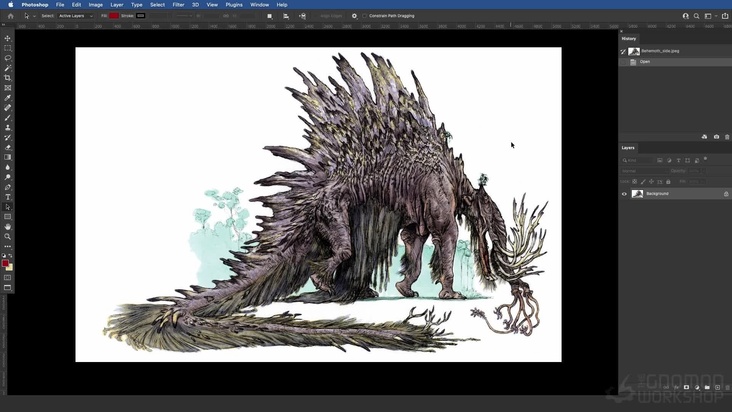The width and height of the screenshot is (732, 412).
Task: Select the Clone Stamp tool
Action: [x=7, y=127]
